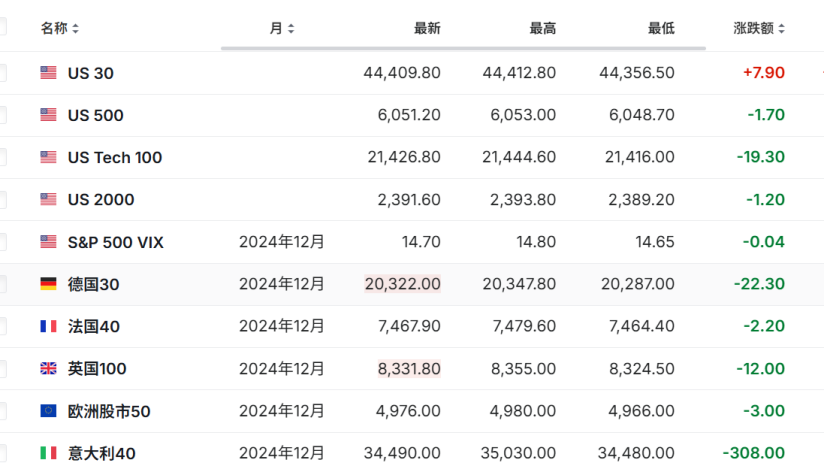Tick the checkbox for the US 30 row
830x469 pixels.
[x=2, y=73]
